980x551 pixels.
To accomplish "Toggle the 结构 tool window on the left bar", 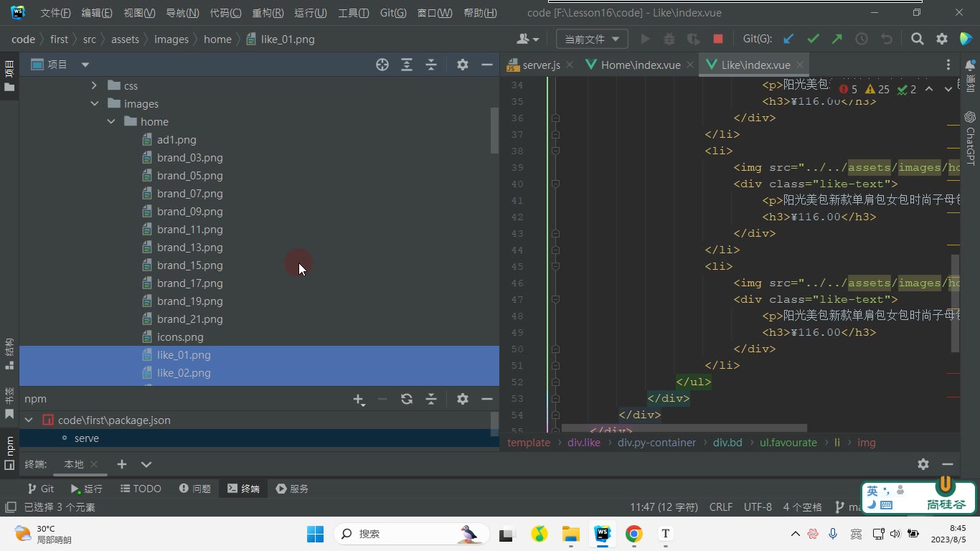I will (9, 353).
